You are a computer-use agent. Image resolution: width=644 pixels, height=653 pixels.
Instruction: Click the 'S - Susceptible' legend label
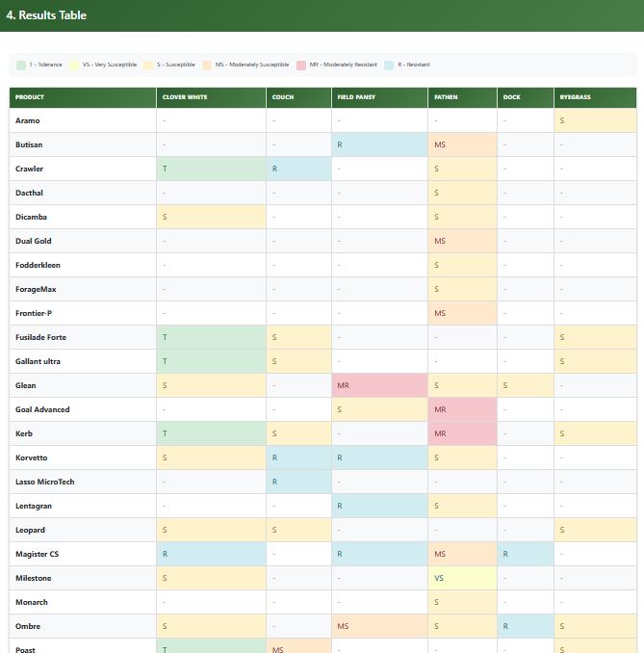click(175, 65)
